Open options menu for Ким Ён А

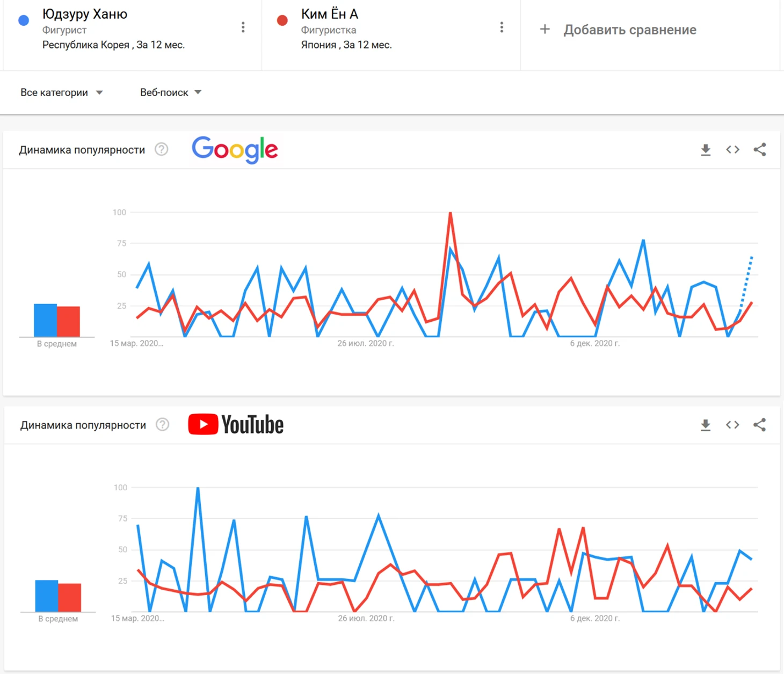pos(502,27)
